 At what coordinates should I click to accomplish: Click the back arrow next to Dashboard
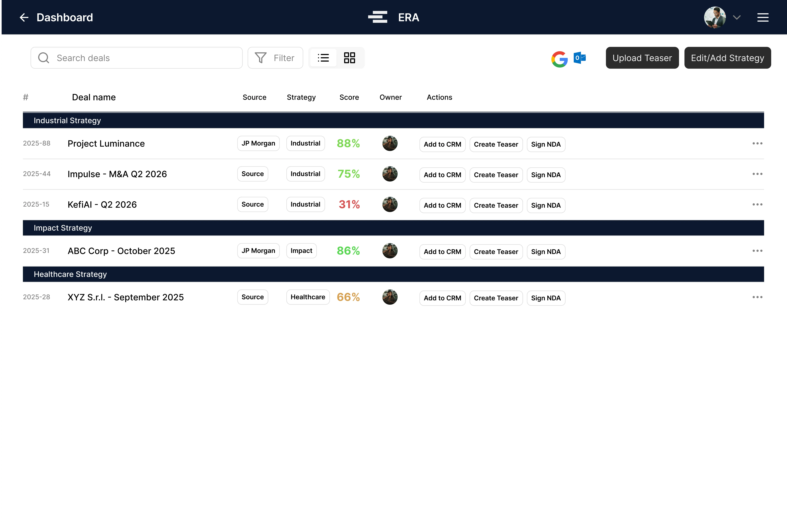pos(24,17)
